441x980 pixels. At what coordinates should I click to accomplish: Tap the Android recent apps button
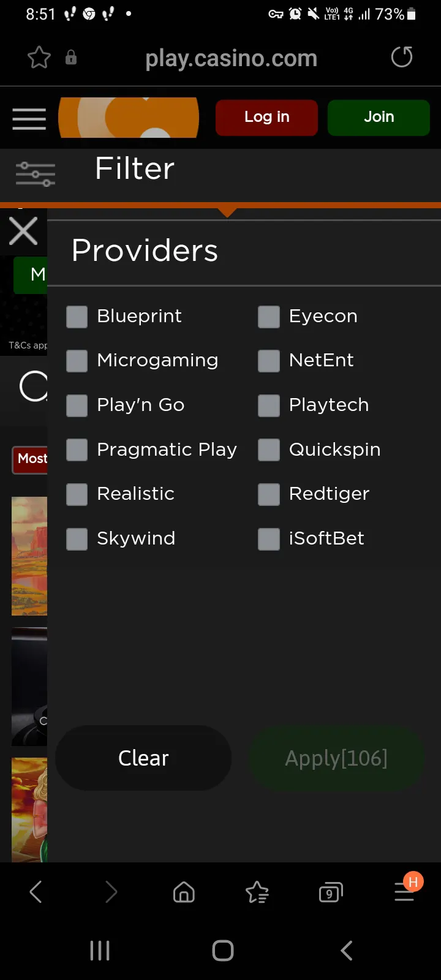[100, 951]
